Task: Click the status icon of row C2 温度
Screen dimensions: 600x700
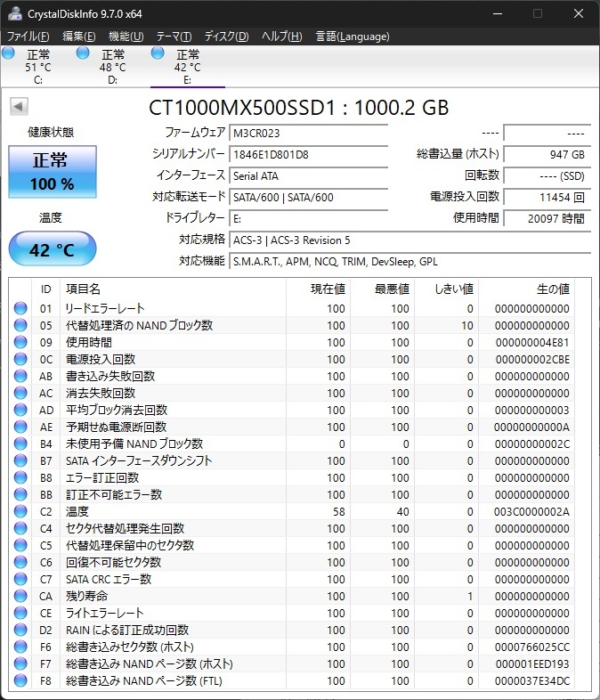Action: 20,511
